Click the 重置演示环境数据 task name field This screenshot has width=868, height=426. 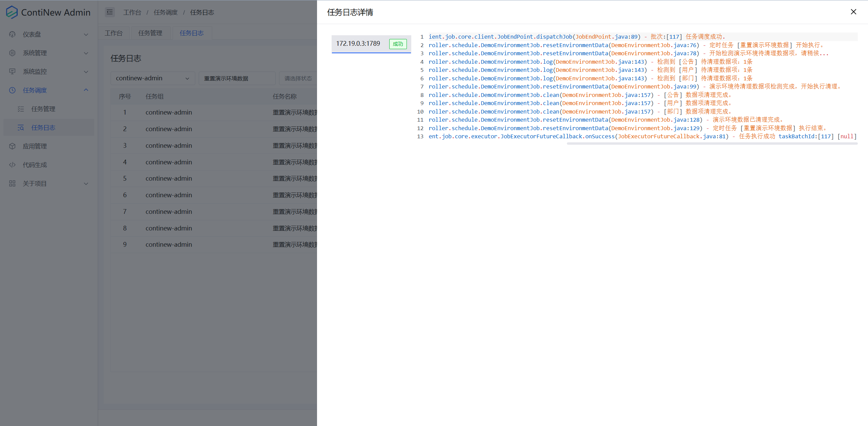237,78
